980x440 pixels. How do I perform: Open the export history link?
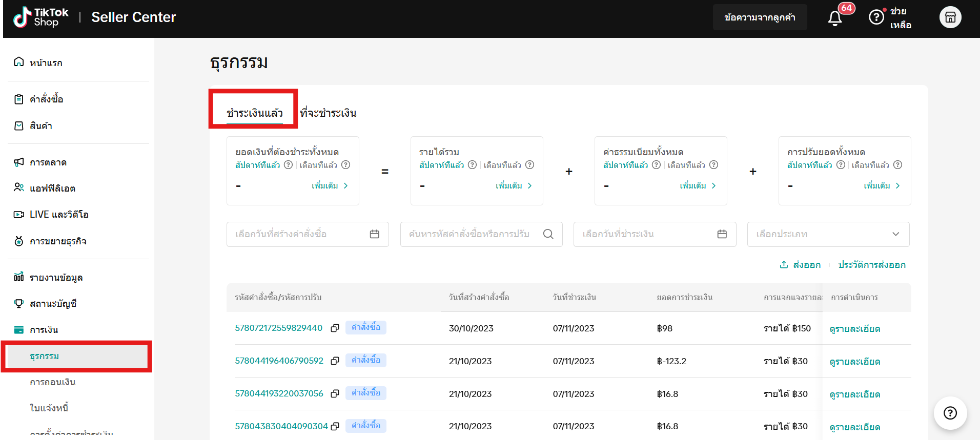click(871, 265)
